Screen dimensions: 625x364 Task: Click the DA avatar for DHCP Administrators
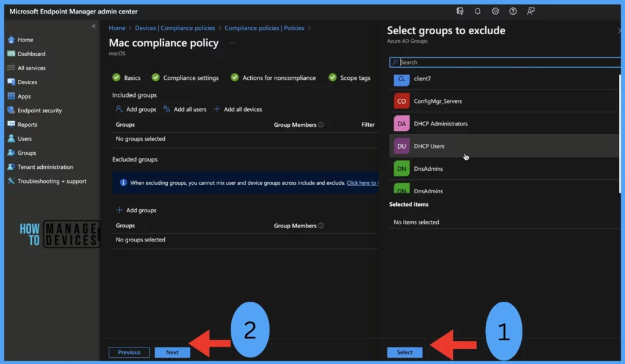[402, 123]
